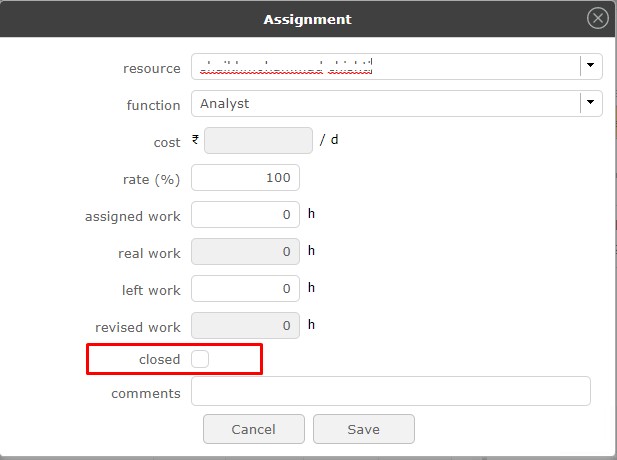Screen dimensions: 617x460
Task: Tick the closed checkbox
Action: click(200, 359)
